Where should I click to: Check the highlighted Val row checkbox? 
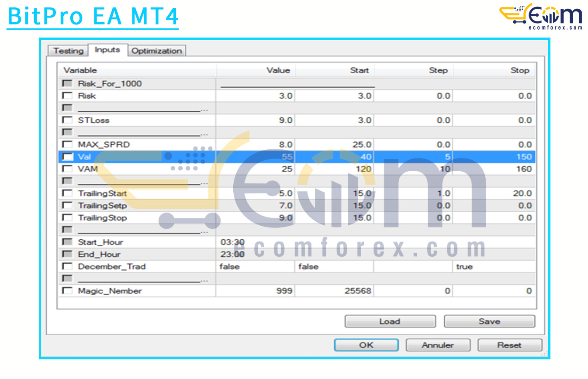point(67,157)
